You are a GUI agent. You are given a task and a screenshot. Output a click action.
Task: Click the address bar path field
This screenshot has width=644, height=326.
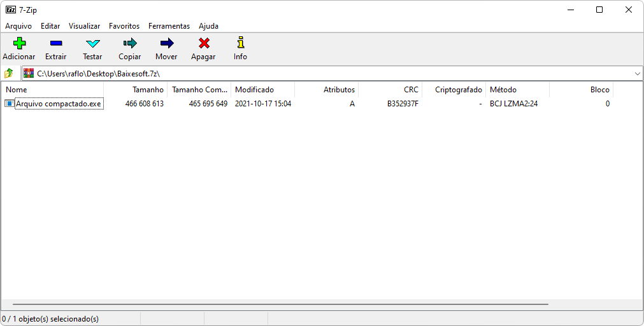pyautogui.click(x=318, y=74)
